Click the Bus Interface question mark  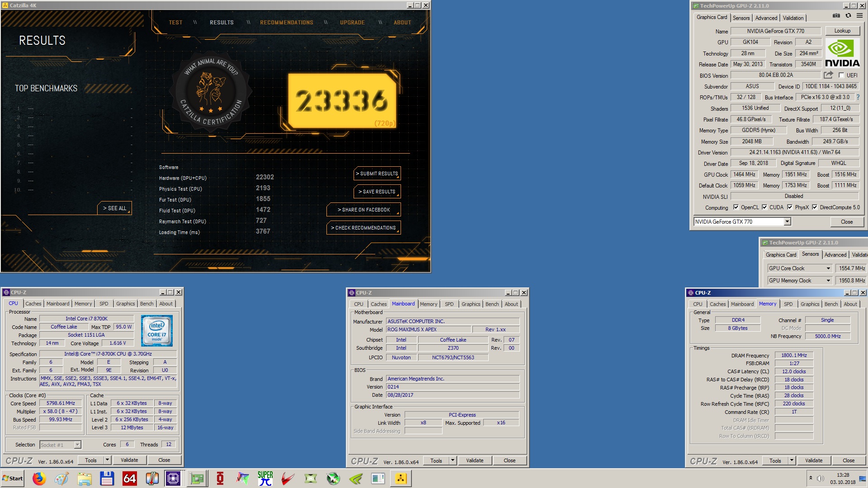pyautogui.click(x=858, y=97)
